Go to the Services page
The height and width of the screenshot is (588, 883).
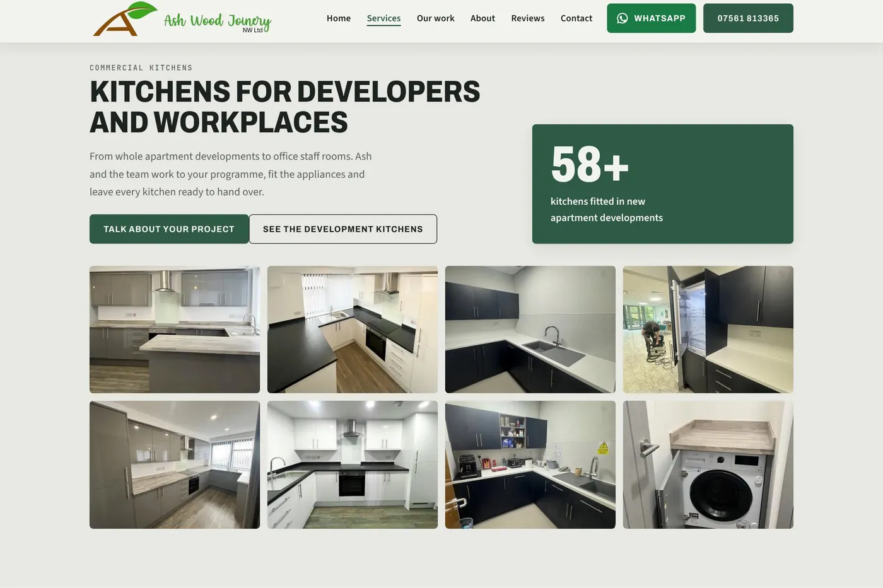pyautogui.click(x=383, y=18)
